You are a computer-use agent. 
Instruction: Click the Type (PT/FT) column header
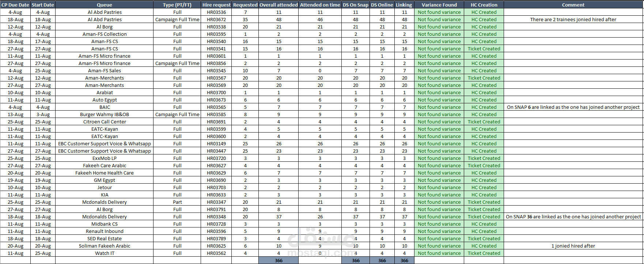click(177, 5)
